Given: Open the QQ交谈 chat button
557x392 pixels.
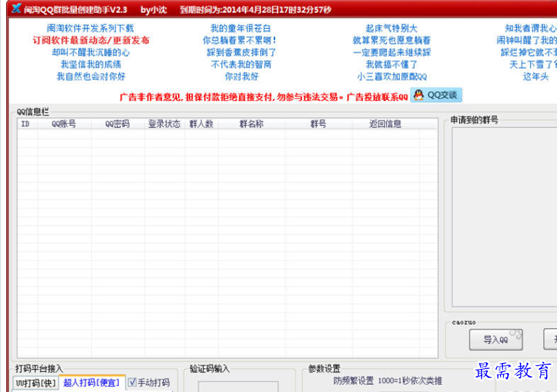Looking at the screenshot, I should (x=436, y=95).
